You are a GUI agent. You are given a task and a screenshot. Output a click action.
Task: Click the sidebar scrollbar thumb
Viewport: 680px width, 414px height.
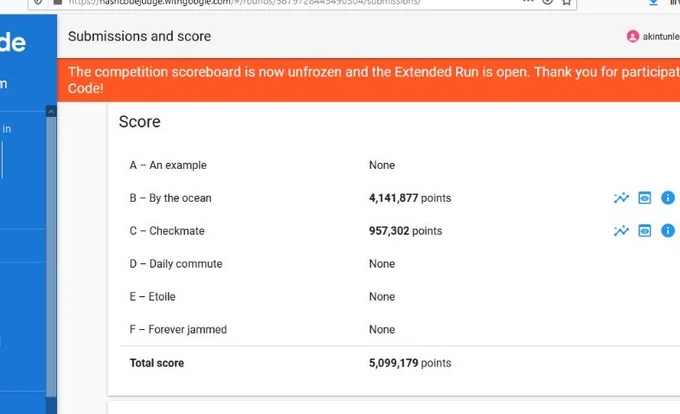pyautogui.click(x=51, y=256)
